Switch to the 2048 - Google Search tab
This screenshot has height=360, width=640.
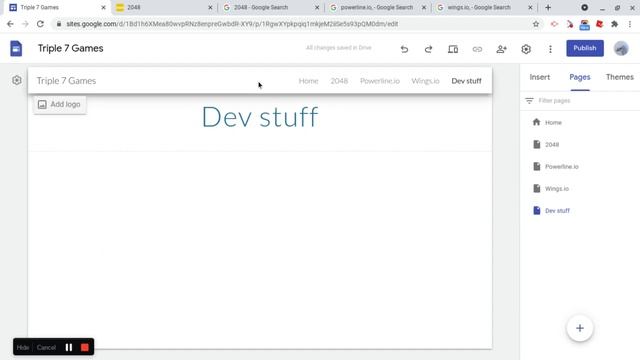coord(271,7)
